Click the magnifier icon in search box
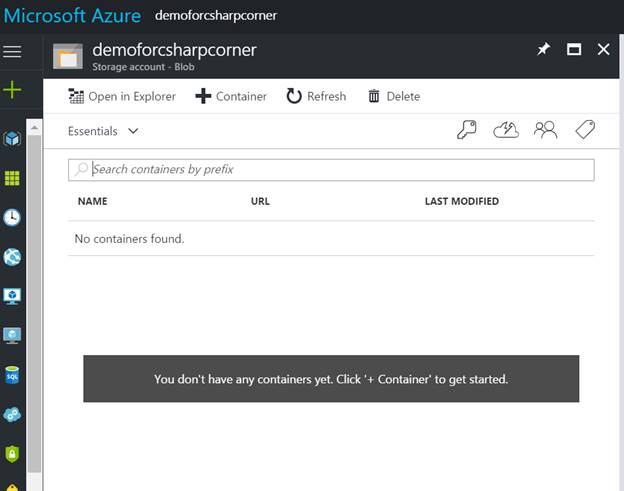This screenshot has width=624, height=491. [81, 170]
